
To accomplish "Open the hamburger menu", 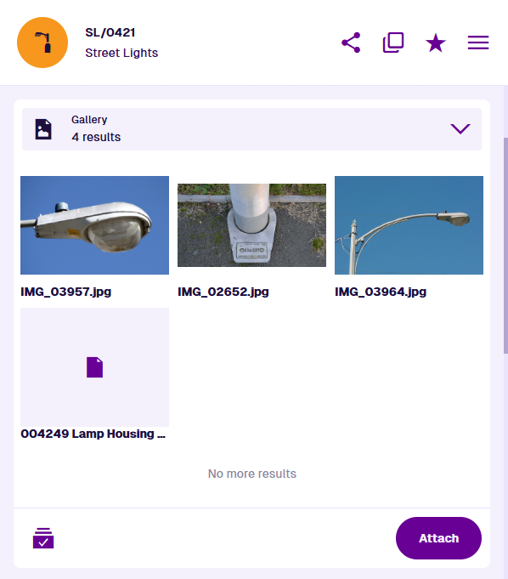I will click(478, 43).
